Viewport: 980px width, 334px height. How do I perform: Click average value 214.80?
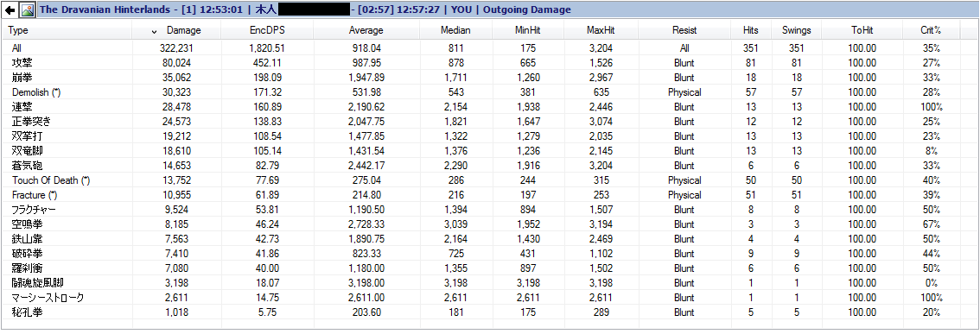coord(366,195)
